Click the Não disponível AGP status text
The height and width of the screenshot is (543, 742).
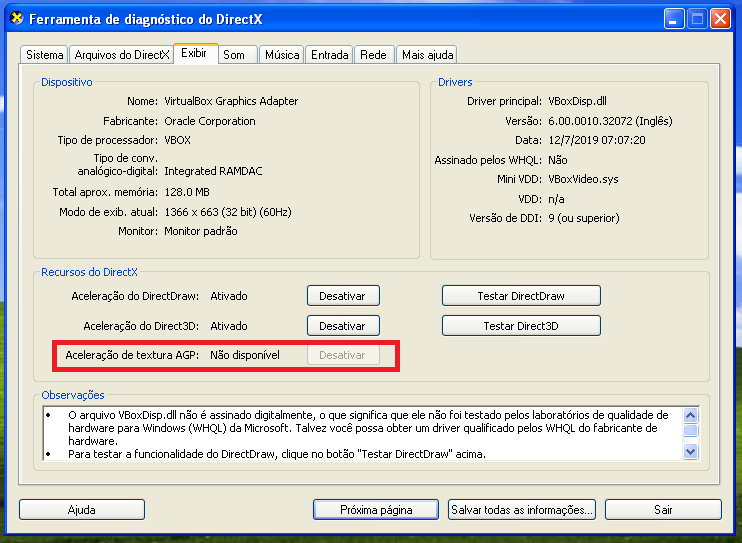245,355
